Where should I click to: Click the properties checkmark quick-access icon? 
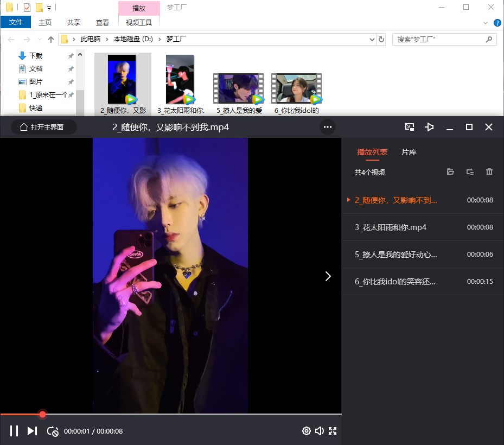pos(27,8)
